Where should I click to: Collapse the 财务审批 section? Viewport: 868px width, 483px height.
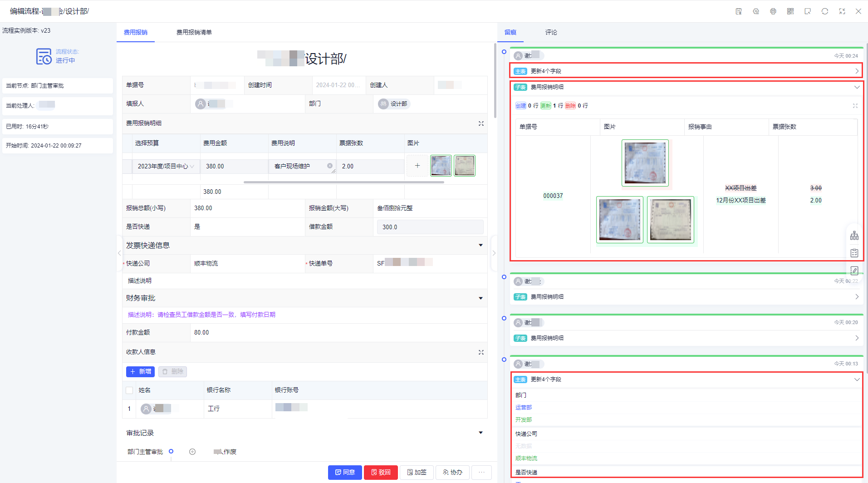point(481,298)
